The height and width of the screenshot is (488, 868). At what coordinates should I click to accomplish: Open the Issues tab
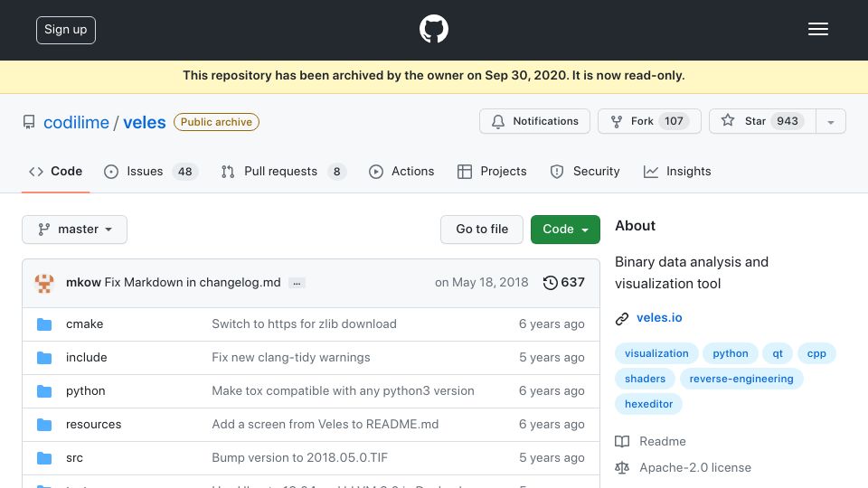point(150,172)
